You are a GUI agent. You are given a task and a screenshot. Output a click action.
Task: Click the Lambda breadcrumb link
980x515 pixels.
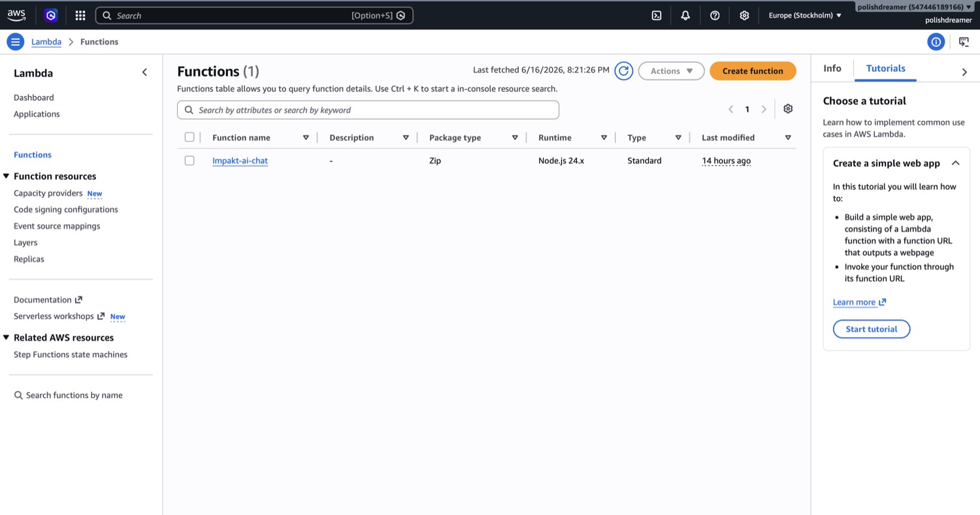tap(46, 42)
